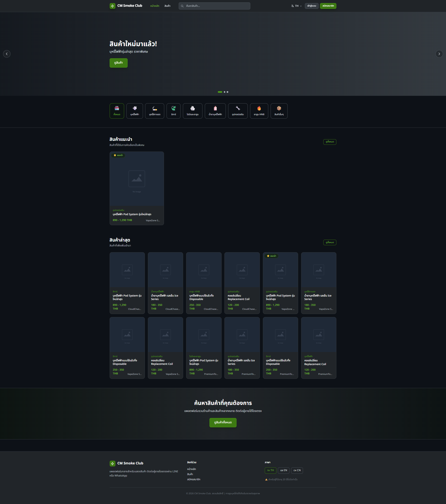Open the Pod System PremiumTo product title
446x504 pixels.
tap(204, 362)
